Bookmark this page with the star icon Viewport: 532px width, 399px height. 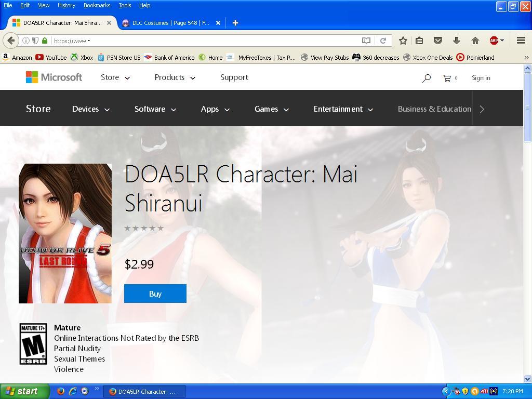click(403, 41)
